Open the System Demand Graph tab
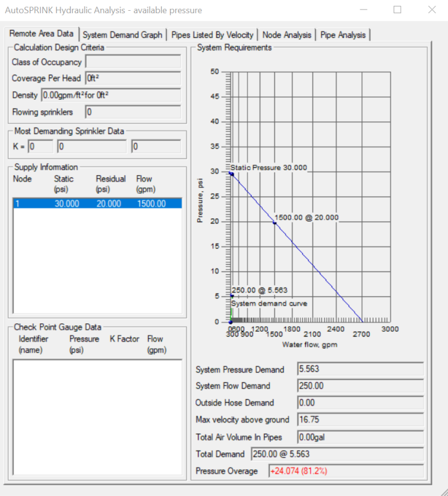The width and height of the screenshot is (448, 496). tap(122, 35)
